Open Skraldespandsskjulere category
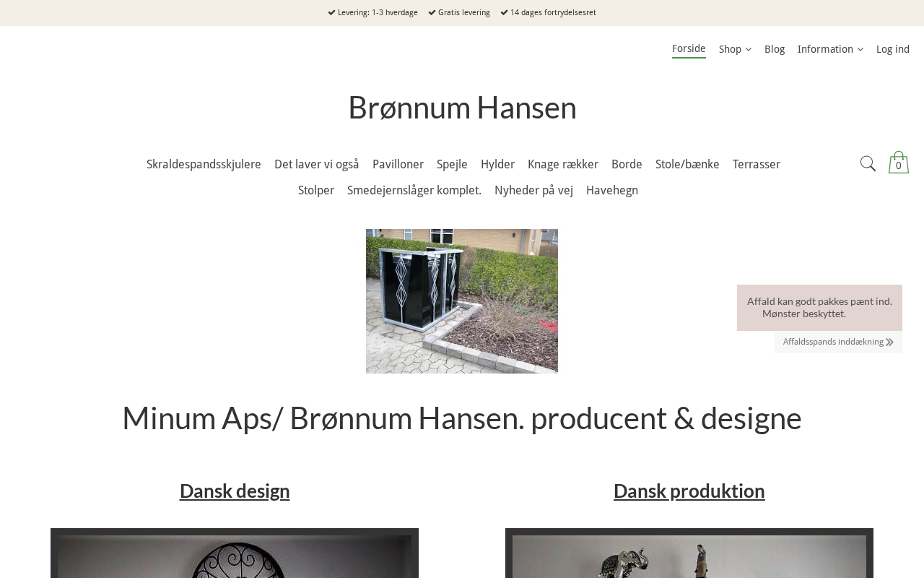The image size is (924, 578). click(x=204, y=165)
